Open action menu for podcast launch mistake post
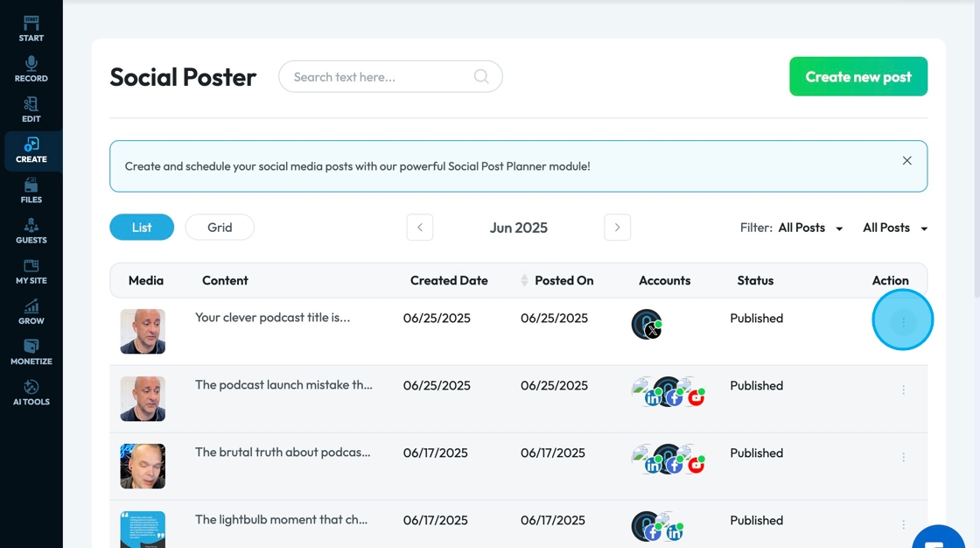 tap(903, 390)
